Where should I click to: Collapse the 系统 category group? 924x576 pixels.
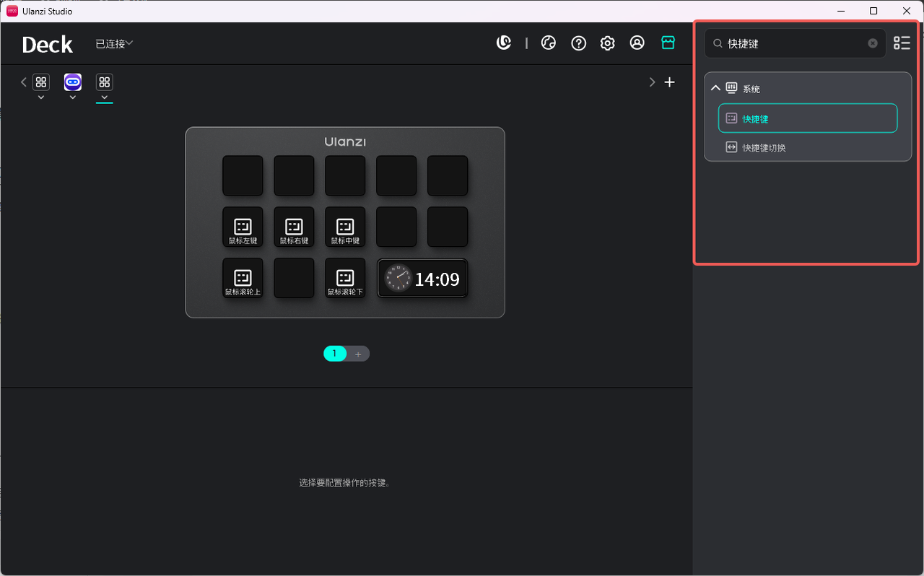pyautogui.click(x=715, y=88)
